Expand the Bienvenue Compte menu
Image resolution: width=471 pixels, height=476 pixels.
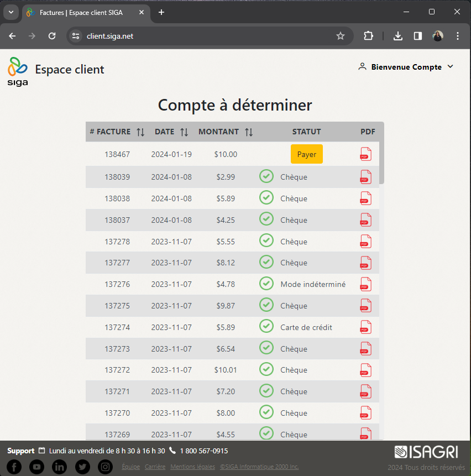tap(406, 67)
